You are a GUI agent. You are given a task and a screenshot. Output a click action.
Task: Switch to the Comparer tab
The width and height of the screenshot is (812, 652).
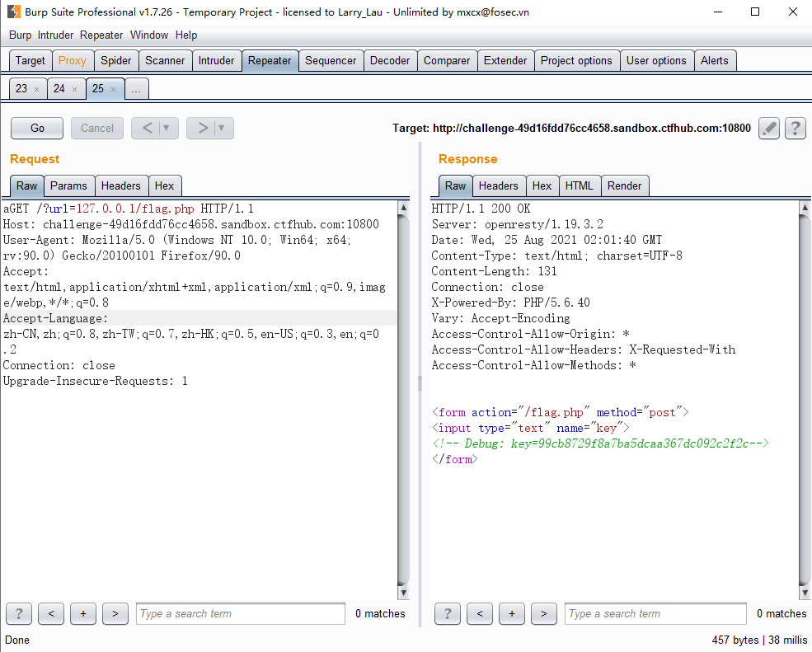pos(447,61)
